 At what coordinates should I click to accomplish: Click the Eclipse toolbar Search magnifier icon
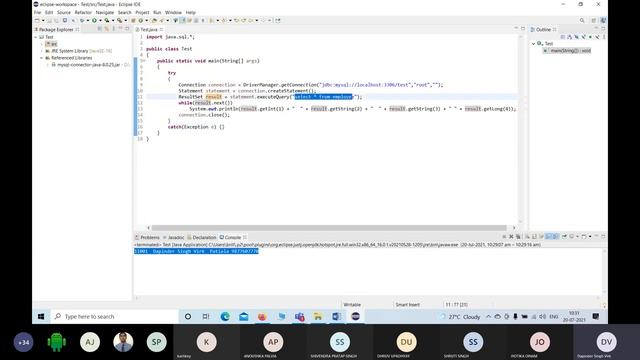tap(582, 20)
